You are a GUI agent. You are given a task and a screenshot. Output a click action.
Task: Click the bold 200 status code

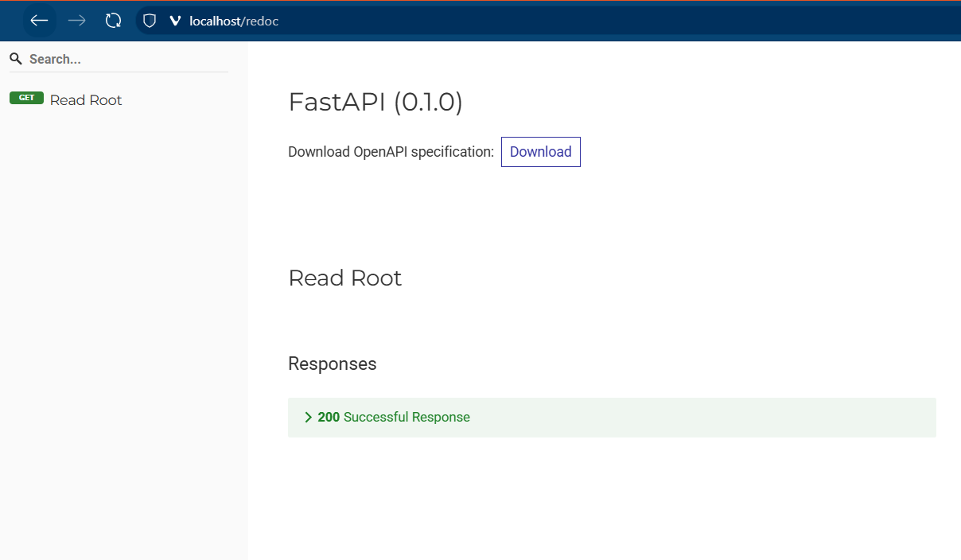[x=329, y=418]
